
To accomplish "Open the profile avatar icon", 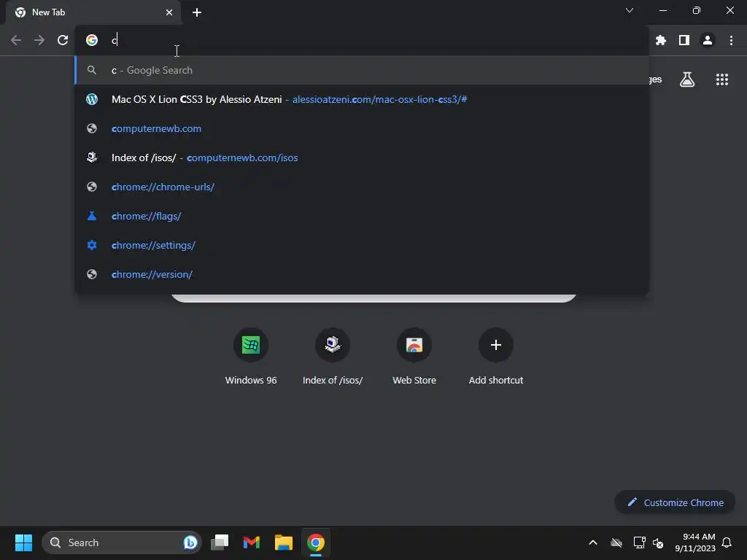I will click(708, 41).
